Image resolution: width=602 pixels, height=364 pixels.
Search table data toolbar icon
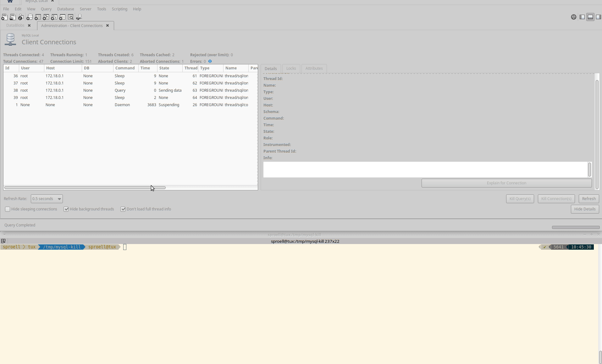click(x=70, y=17)
